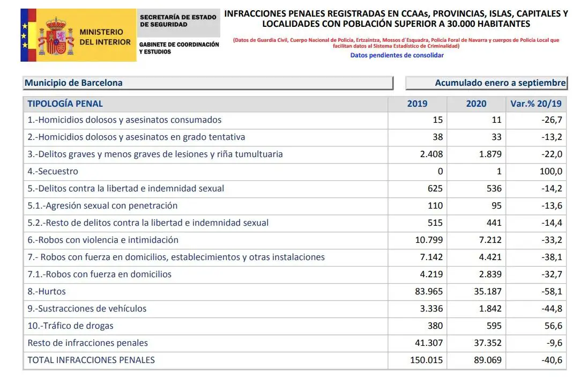The image size is (588, 377).
Task: Select the 'Municipio de Barcelona' field
Action: coord(208,83)
